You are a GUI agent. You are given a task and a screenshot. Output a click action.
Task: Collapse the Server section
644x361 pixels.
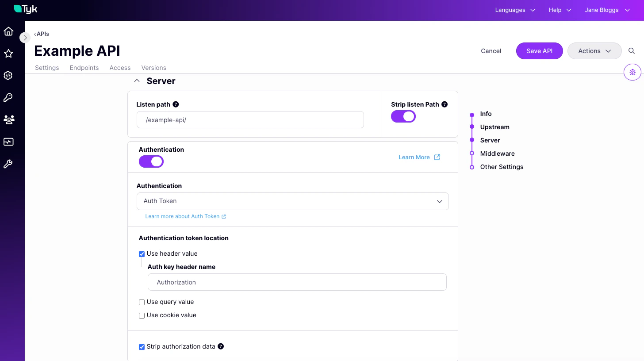click(137, 81)
